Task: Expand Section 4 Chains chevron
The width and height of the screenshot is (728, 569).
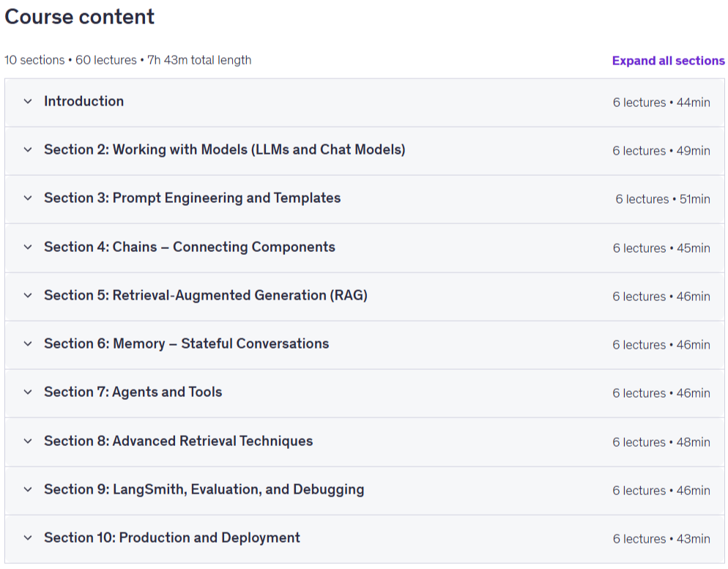Action: tap(28, 247)
